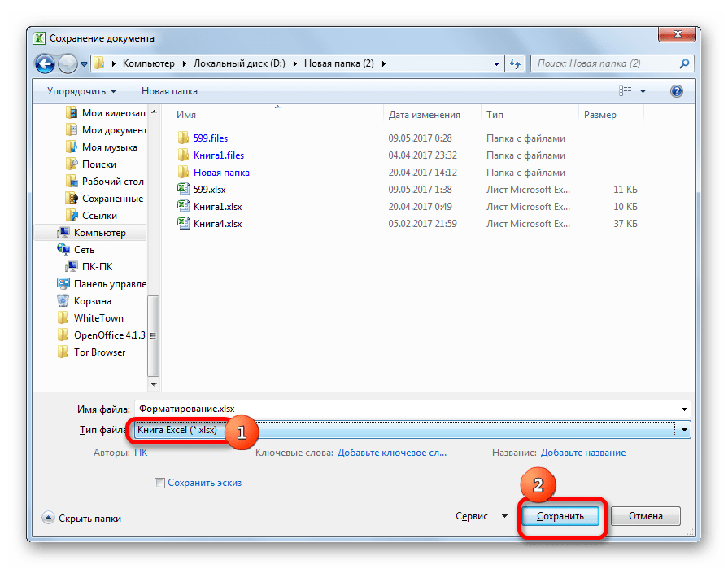Image resolution: width=728 pixels, height=569 pixels.
Task: Select the 599.files folder icon
Action: pyautogui.click(x=183, y=138)
